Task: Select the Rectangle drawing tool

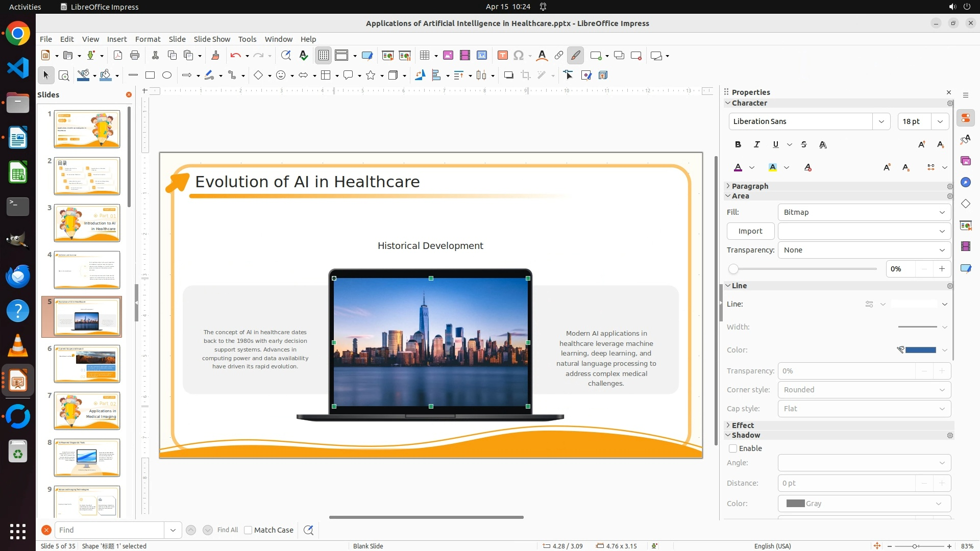Action: point(150,76)
